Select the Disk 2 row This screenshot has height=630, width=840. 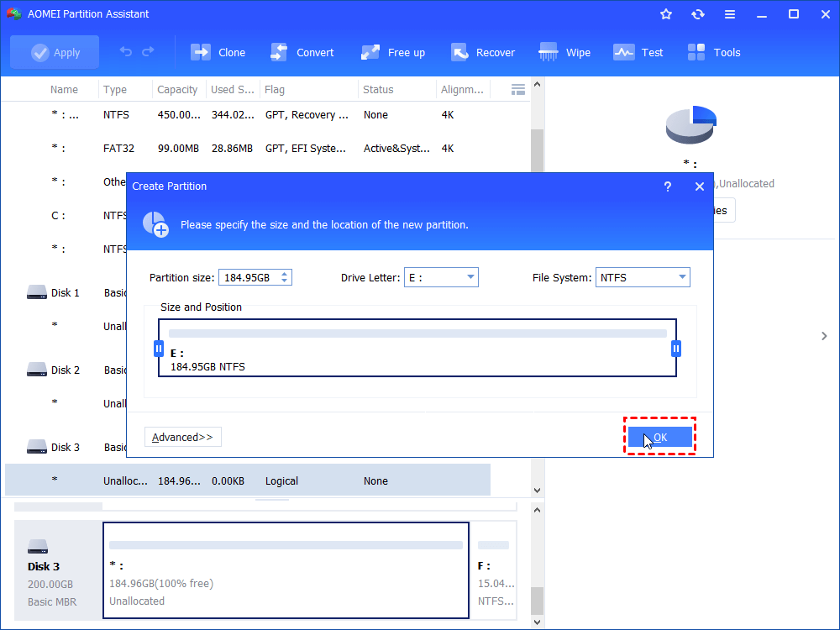[x=66, y=370]
